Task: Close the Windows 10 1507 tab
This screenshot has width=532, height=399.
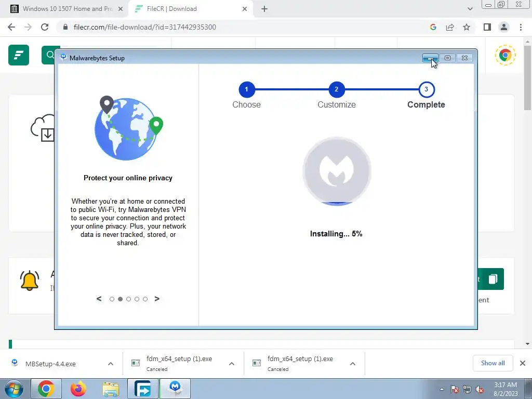Action: (x=121, y=9)
